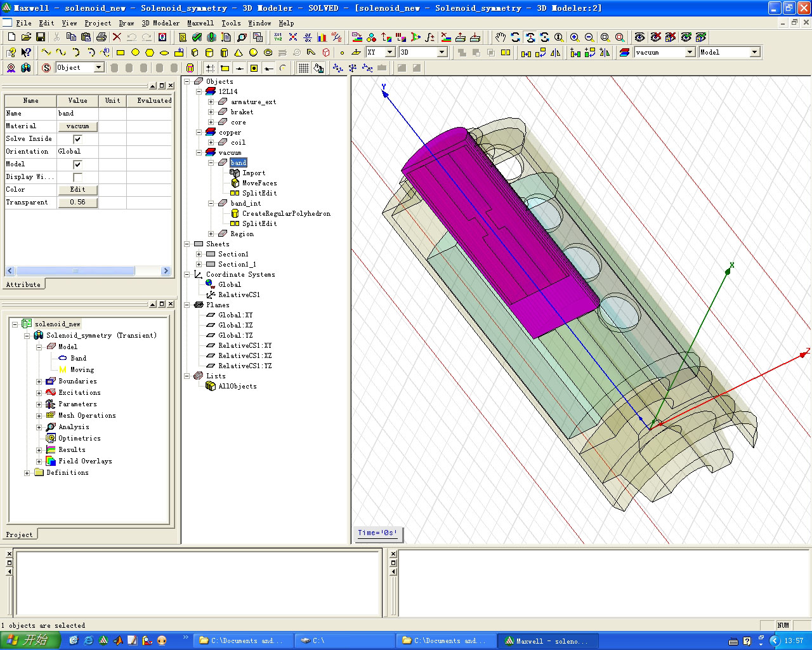Click the layered material icon beside vacuum
The image size is (812, 650).
tap(624, 53)
